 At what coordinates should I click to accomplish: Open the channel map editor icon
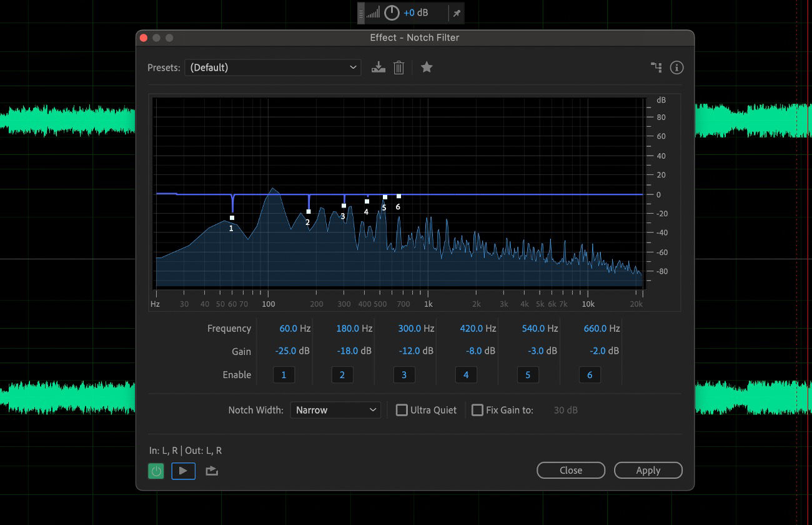(x=656, y=67)
